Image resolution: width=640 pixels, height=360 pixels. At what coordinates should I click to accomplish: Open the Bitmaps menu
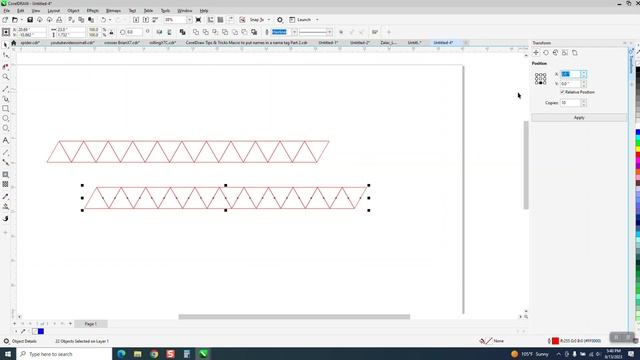(x=113, y=11)
